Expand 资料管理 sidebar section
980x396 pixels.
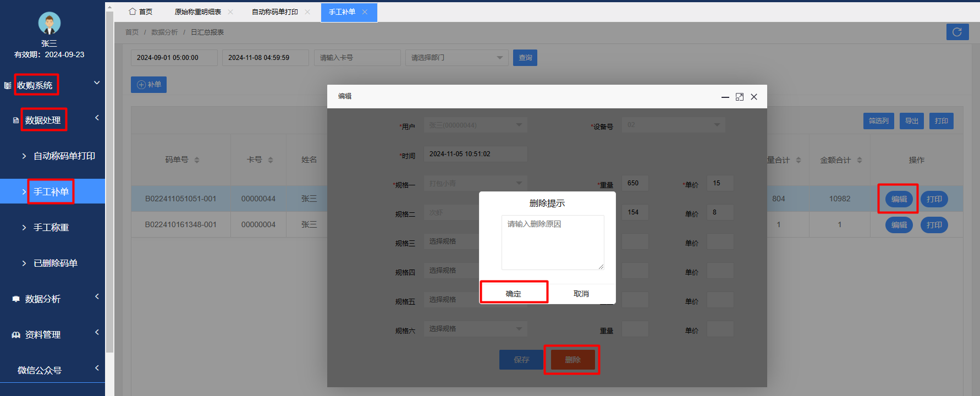pos(97,332)
